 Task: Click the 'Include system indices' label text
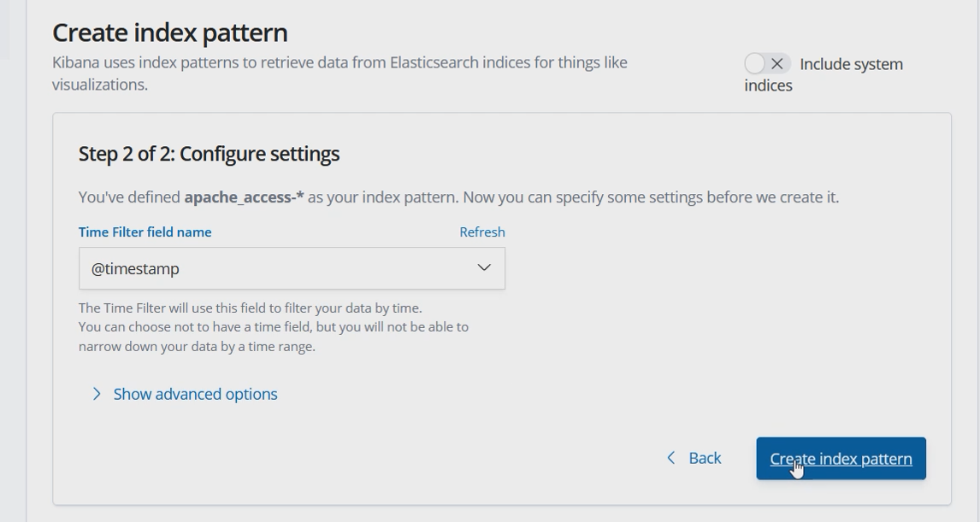850,65
